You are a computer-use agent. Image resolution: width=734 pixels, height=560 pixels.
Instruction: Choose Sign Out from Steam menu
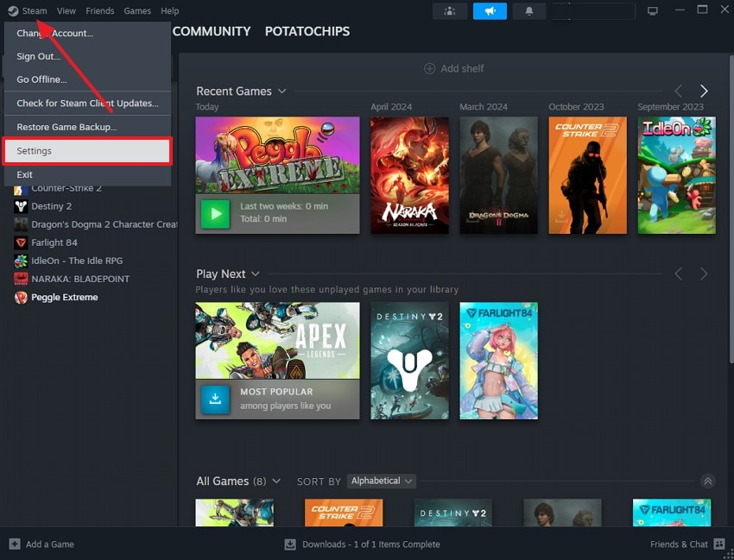pos(87,56)
